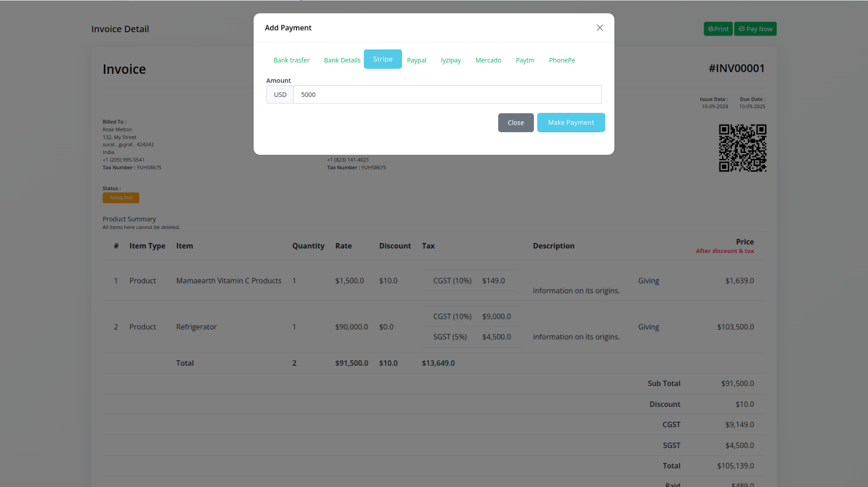Click the Invoice Detail heading
Screen dimensions: 868x487
click(x=120, y=29)
